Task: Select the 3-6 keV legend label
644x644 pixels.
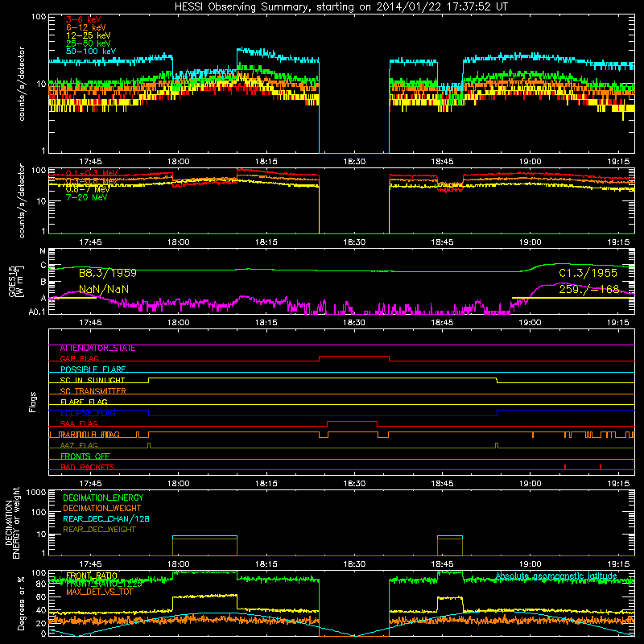Action: (x=83, y=19)
